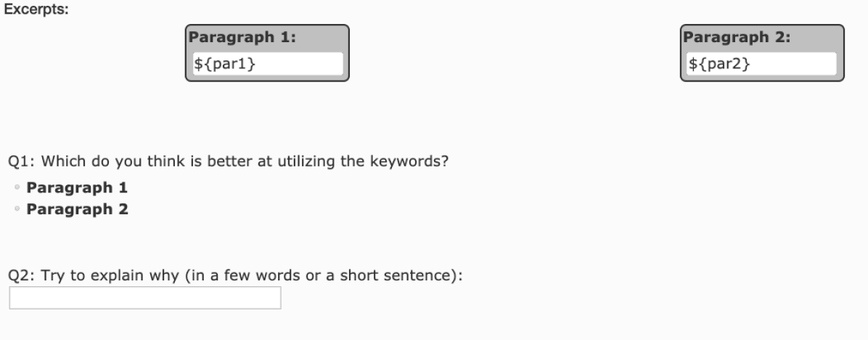
Task: Click the Q2: prefix of the second question
Action: tap(22, 275)
